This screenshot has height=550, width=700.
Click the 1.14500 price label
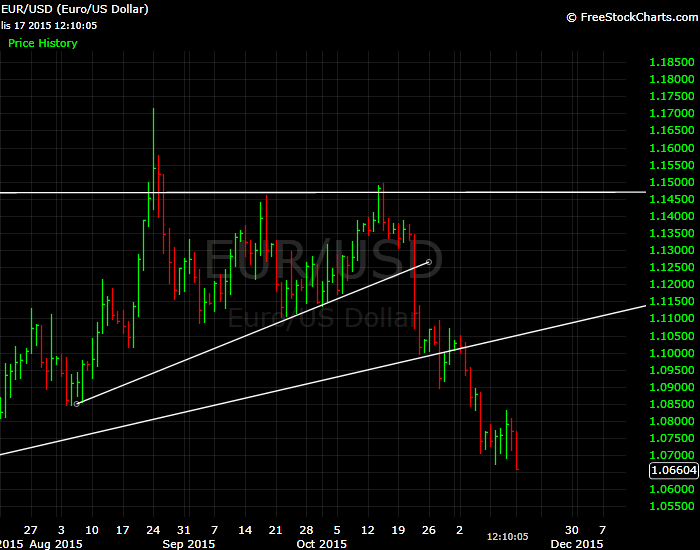(672, 199)
